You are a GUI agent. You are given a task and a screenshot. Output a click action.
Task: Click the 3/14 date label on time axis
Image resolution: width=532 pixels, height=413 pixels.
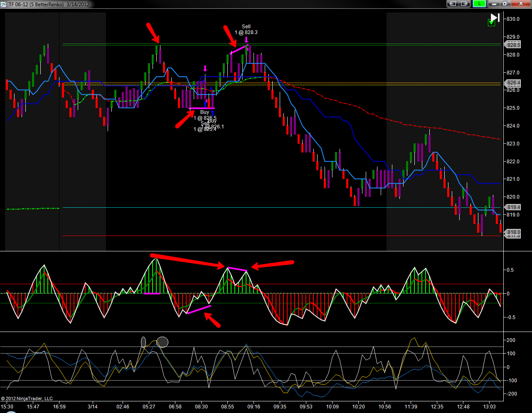(x=92, y=406)
